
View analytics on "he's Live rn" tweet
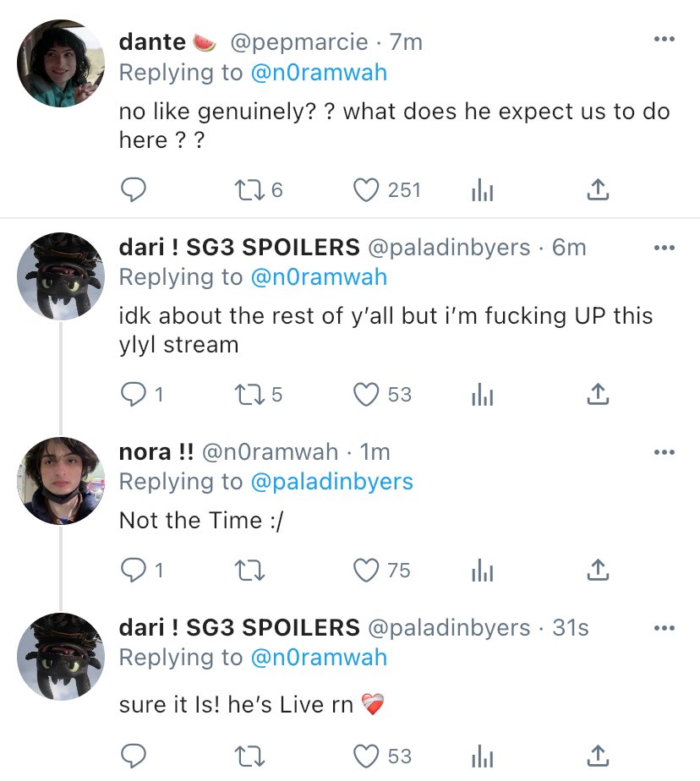tap(482, 756)
